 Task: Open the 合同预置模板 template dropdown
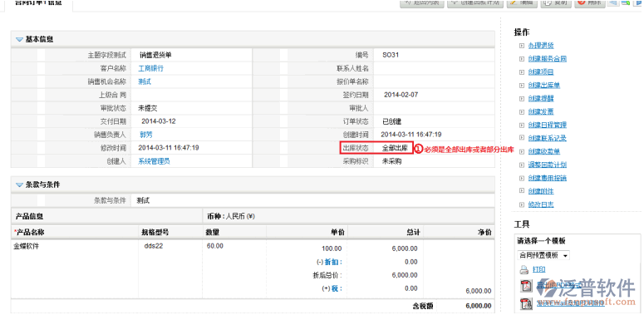(543, 255)
